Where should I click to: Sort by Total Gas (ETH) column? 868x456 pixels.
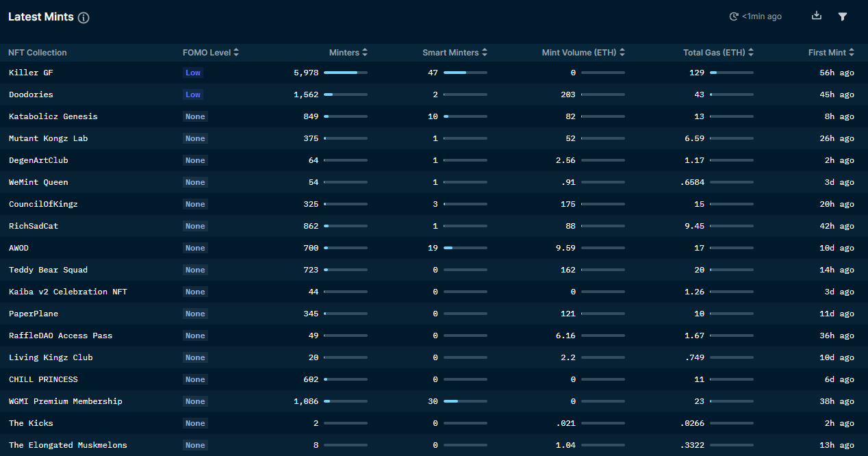[718, 53]
